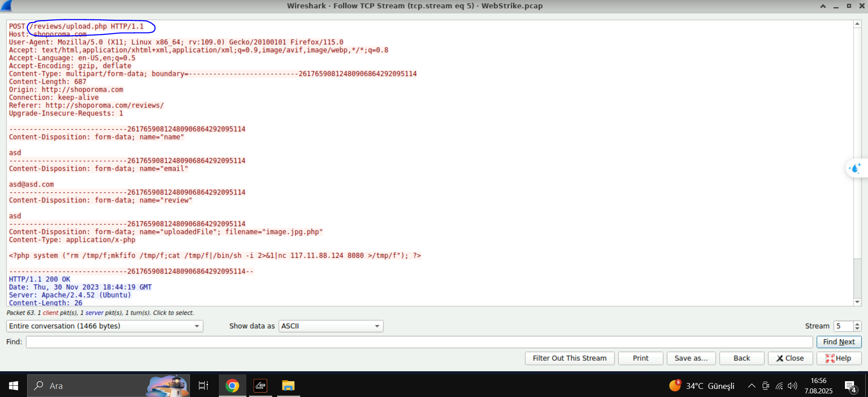Click the "Server: Apache/2.4.52 (Ubuntu)" line
This screenshot has height=397, width=868.
(70, 295)
